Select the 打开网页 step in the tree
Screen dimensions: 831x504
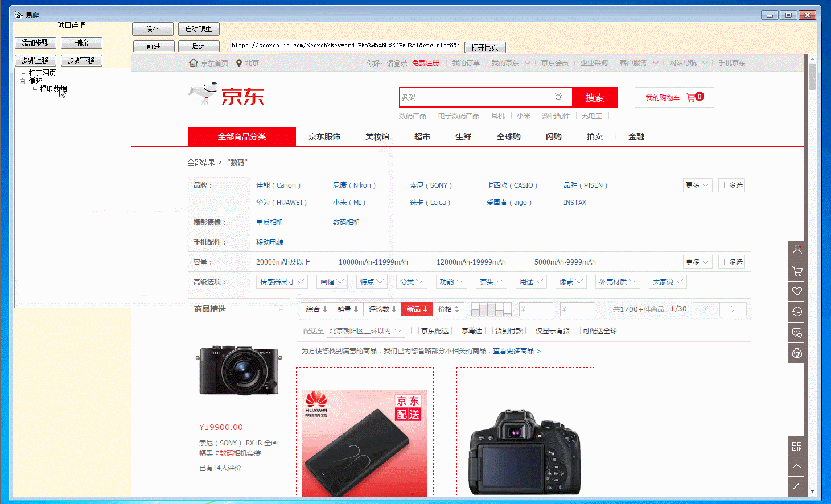[x=43, y=73]
